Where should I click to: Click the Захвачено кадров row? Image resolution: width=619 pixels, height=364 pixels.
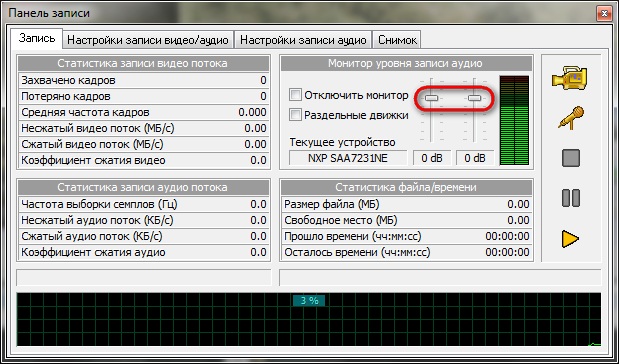point(144,81)
